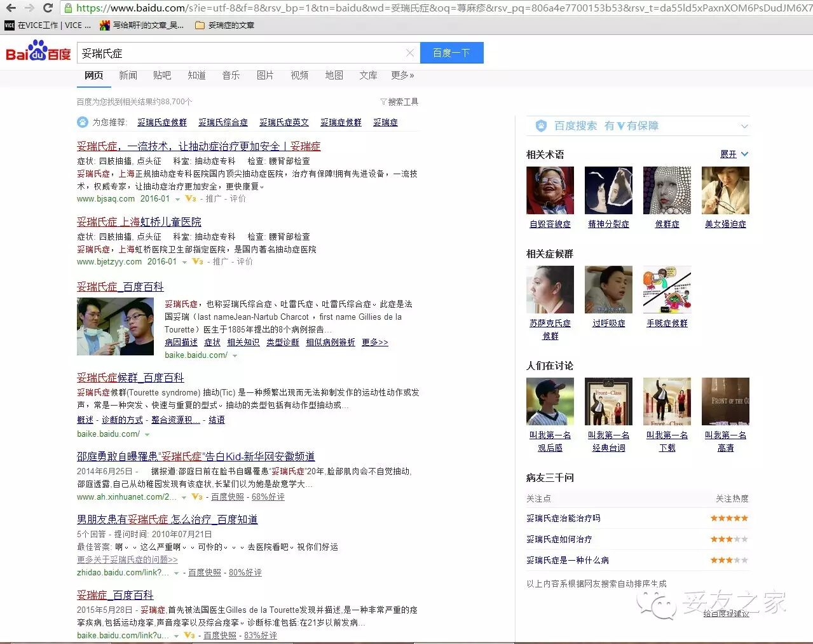Click the 更多>> link in the baike result
Screen dimensions: 813x644
pyautogui.click(x=375, y=342)
